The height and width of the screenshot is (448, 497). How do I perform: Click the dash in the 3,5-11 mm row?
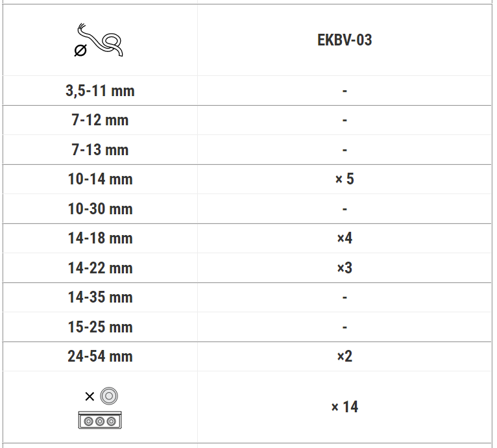(345, 91)
